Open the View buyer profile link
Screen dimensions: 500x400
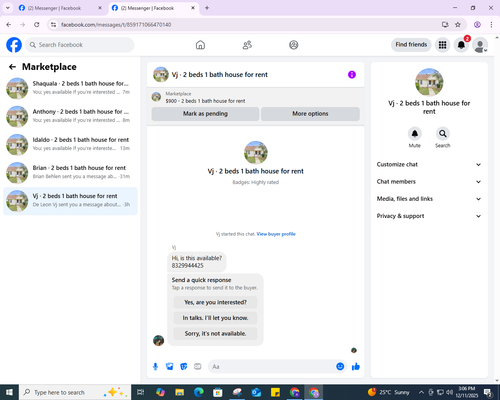coord(276,234)
